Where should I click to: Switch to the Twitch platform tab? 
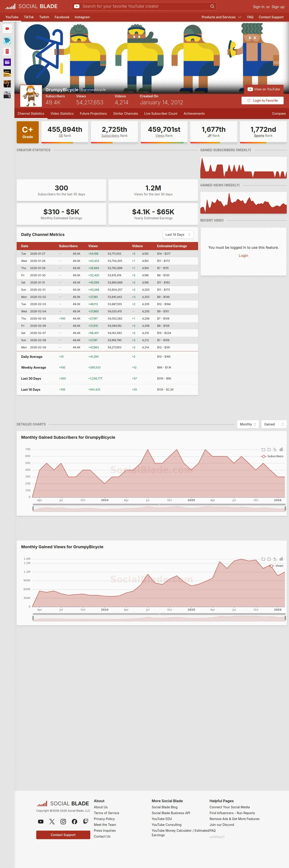click(x=44, y=17)
